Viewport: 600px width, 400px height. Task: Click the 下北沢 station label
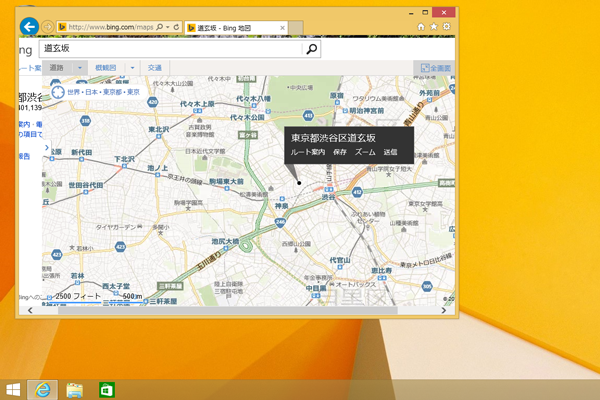124,159
